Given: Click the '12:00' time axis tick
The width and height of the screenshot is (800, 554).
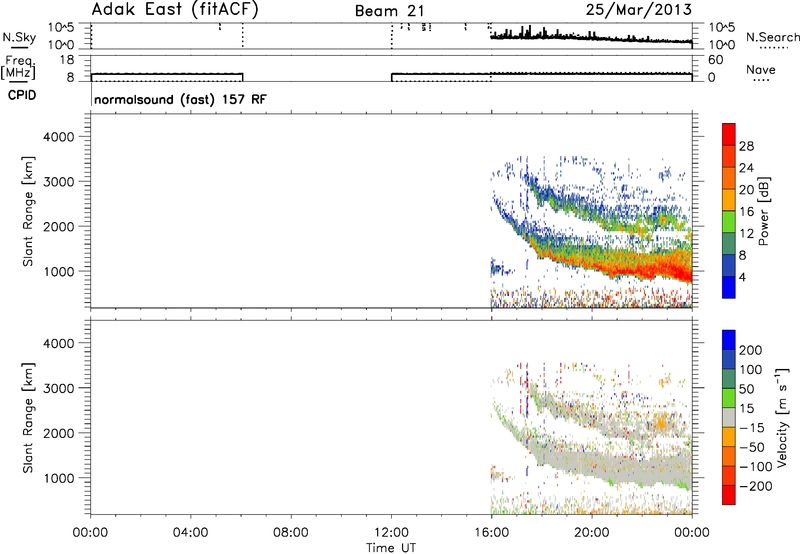Looking at the screenshot, I should pyautogui.click(x=391, y=533).
